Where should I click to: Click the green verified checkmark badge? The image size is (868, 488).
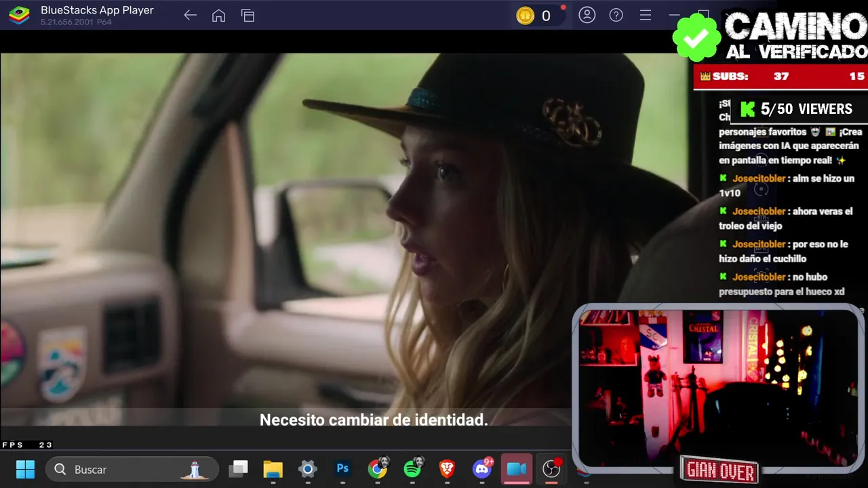696,37
